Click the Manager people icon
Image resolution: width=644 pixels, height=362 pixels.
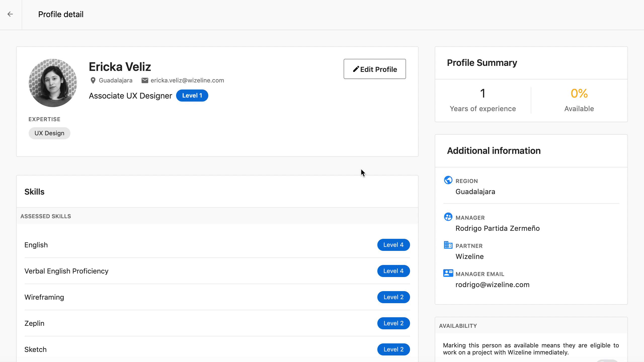tap(448, 217)
